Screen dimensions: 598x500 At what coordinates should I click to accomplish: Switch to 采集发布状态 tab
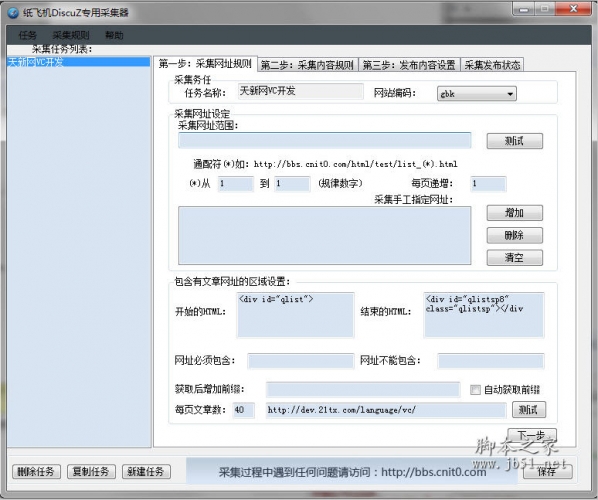tap(492, 65)
